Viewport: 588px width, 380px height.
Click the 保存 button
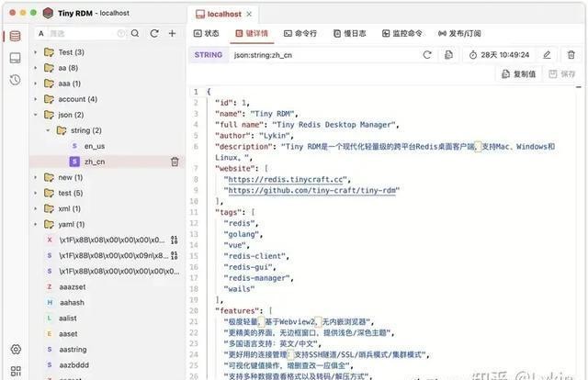(561, 74)
